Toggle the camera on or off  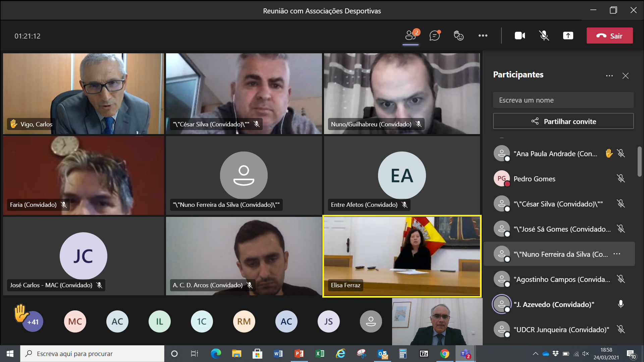(x=520, y=36)
